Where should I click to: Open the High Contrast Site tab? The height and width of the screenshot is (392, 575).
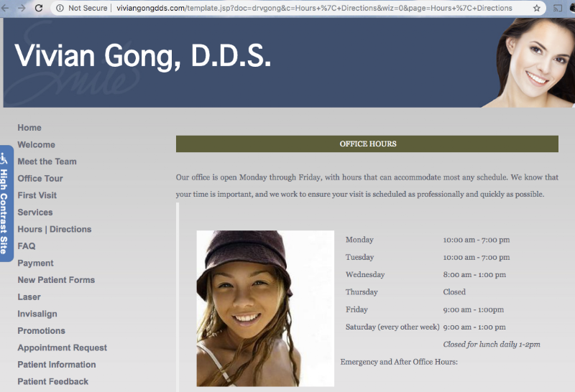pyautogui.click(x=6, y=203)
